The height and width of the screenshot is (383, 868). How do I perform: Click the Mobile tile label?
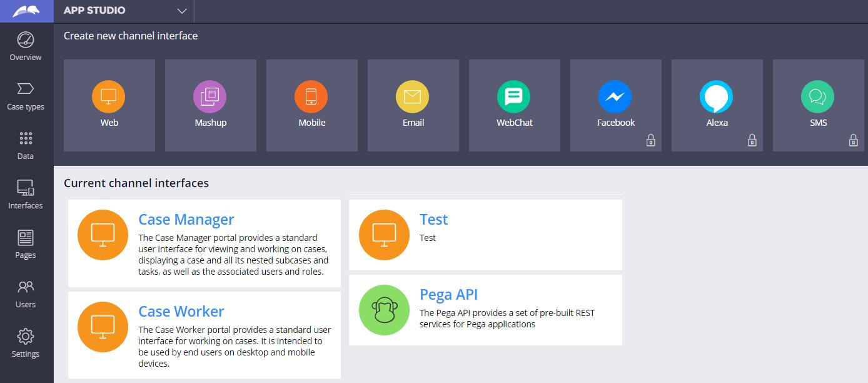[x=312, y=123]
